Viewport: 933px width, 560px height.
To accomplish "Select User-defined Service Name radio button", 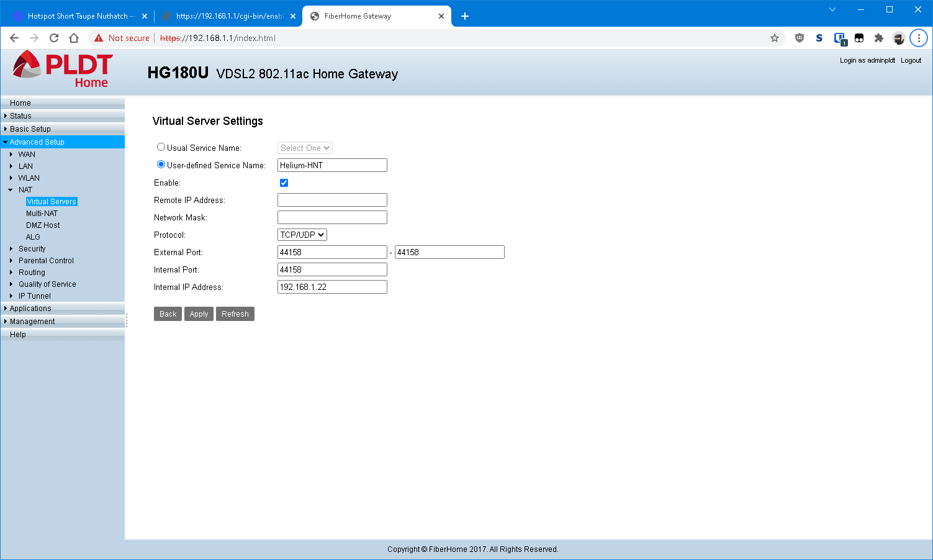I will tap(161, 165).
